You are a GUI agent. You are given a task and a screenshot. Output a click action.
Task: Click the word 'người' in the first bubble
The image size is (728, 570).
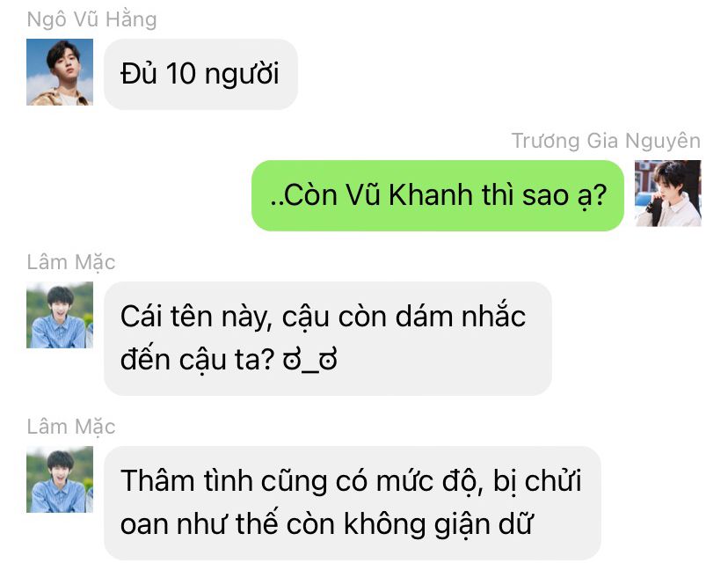pos(242,75)
